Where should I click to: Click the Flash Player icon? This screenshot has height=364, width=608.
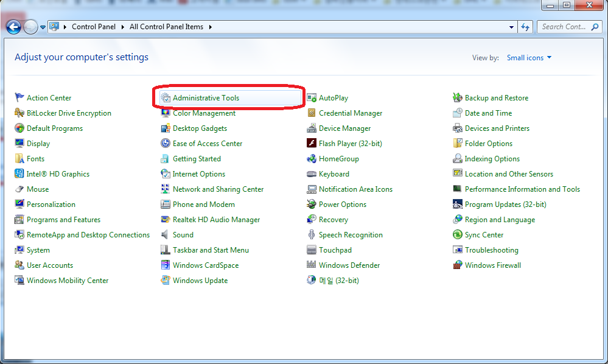tap(312, 143)
